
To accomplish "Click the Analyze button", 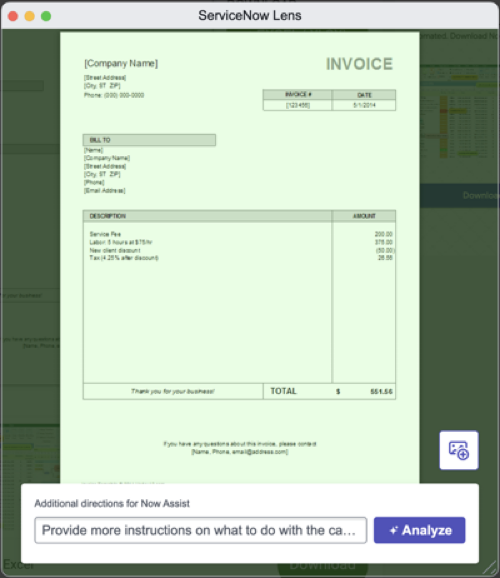I will [x=419, y=530].
